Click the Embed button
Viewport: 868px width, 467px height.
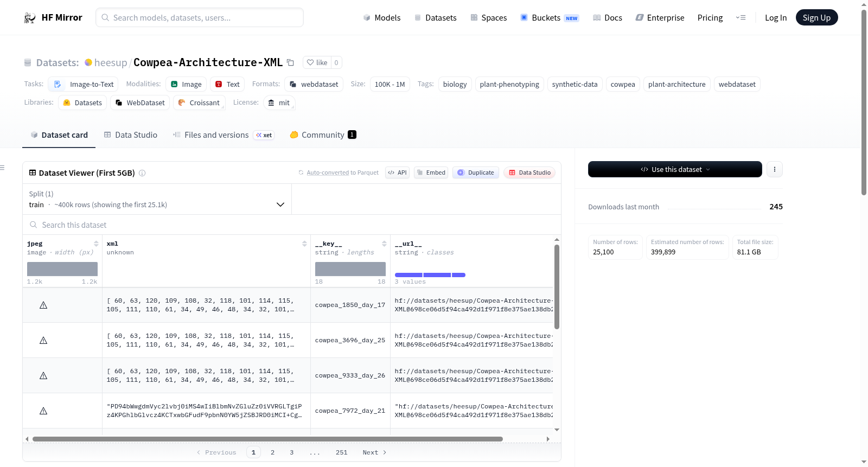tap(431, 172)
